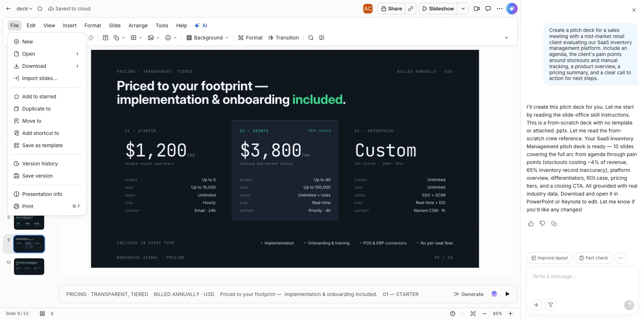Open the Insert menu

70,25
